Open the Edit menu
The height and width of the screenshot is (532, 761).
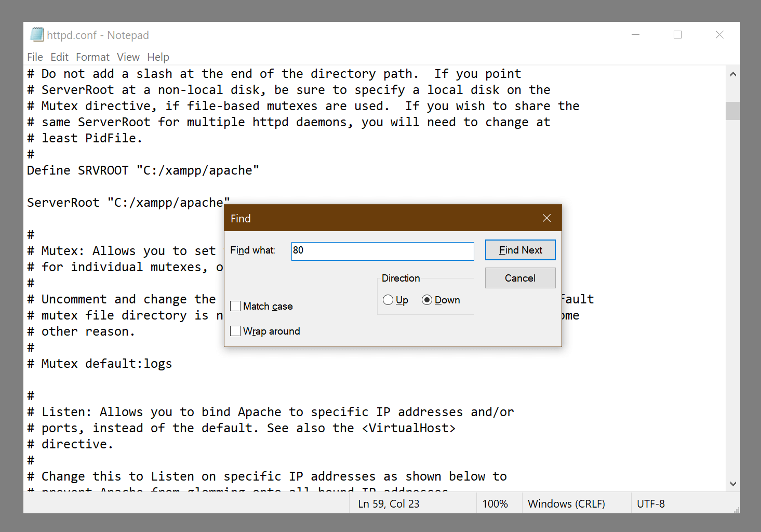tap(59, 57)
